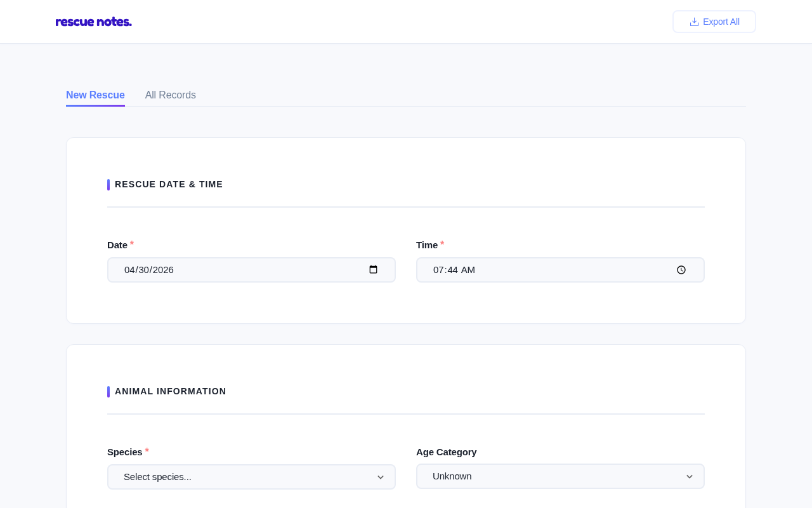
Task: Click the Date field label
Action: point(117,245)
